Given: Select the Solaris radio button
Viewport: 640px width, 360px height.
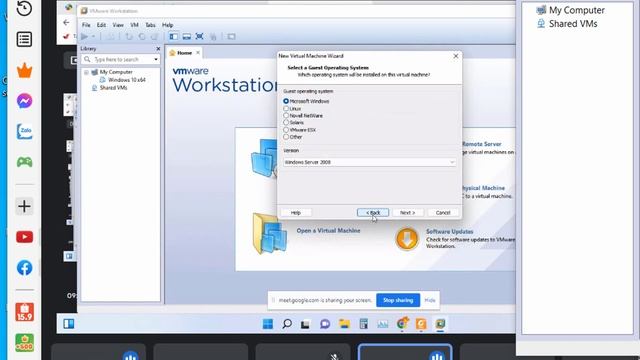Looking at the screenshot, I should point(286,122).
